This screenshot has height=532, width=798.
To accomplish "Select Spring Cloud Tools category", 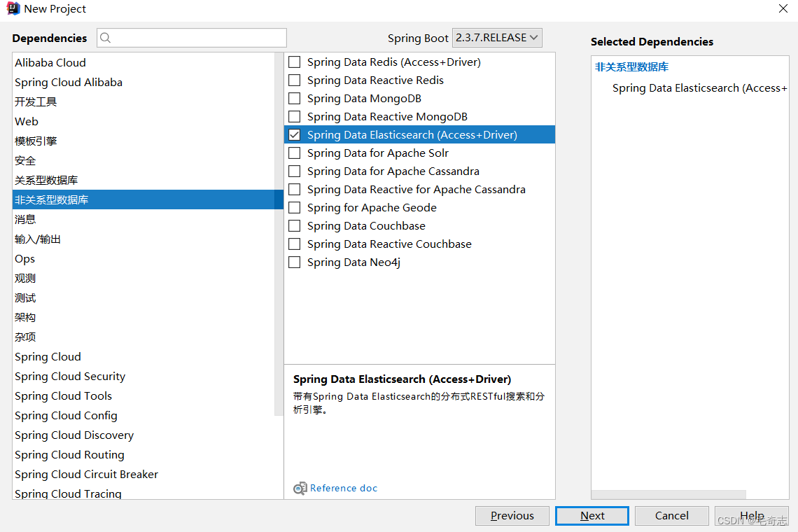I will 143,396.
